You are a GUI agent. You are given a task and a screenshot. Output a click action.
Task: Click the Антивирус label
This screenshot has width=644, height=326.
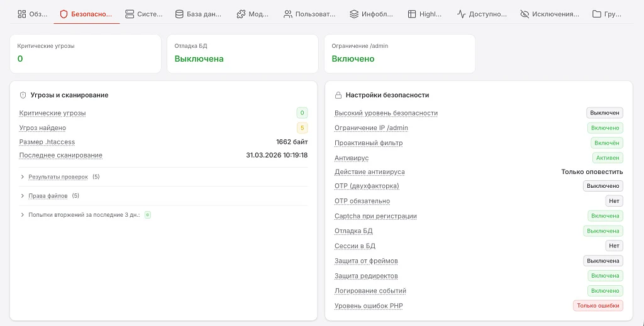tap(352, 158)
